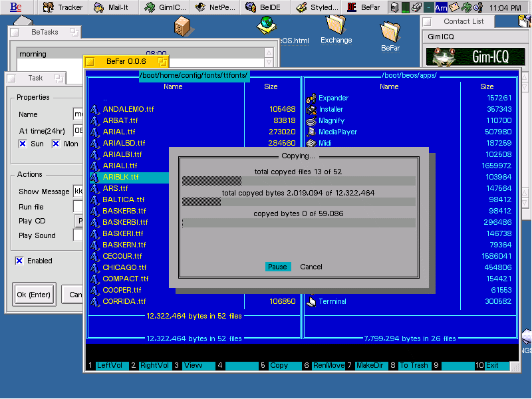The image size is (532, 399).
Task: Toggle the Sun checkbox in Task window
Action: [x=23, y=144]
